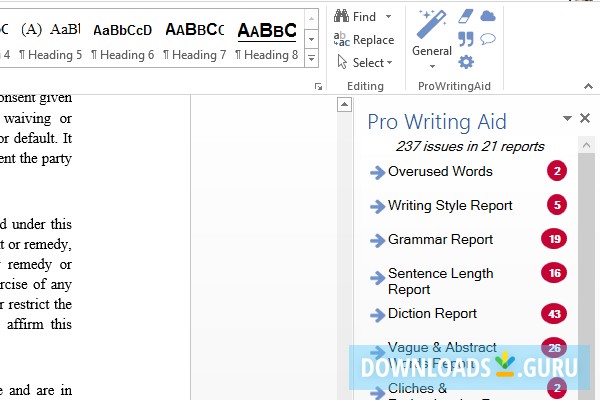
Task: Open ProWritingAid settings gear icon
Action: (466, 62)
